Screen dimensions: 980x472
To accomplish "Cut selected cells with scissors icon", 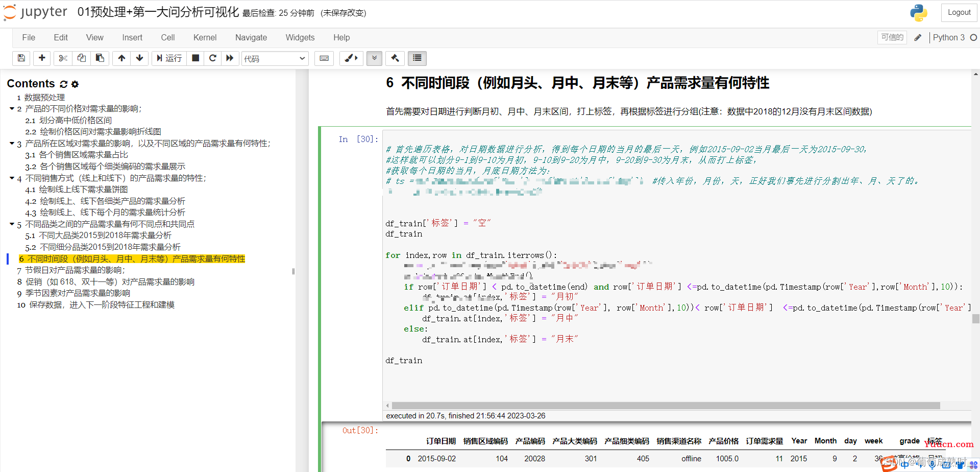I will (x=63, y=58).
